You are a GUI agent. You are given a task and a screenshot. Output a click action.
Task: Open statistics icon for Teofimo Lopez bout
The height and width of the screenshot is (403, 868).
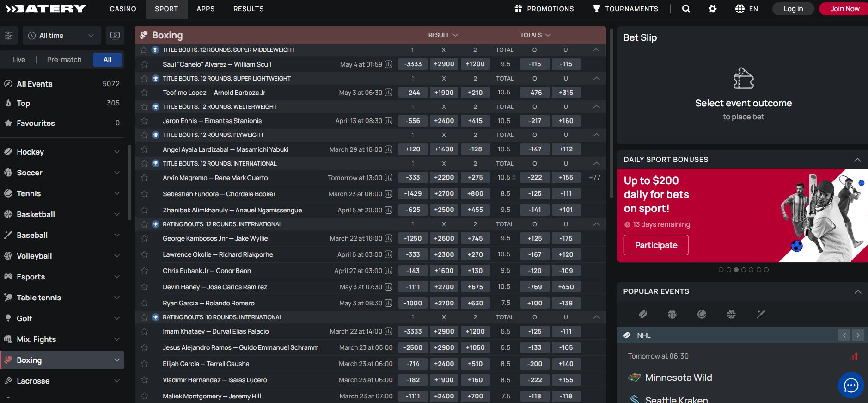[x=389, y=93]
